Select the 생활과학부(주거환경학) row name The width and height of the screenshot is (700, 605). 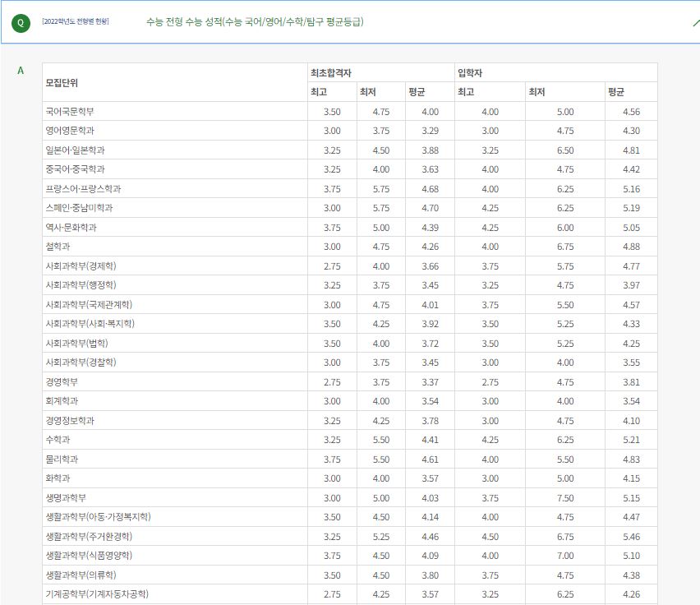coord(89,536)
